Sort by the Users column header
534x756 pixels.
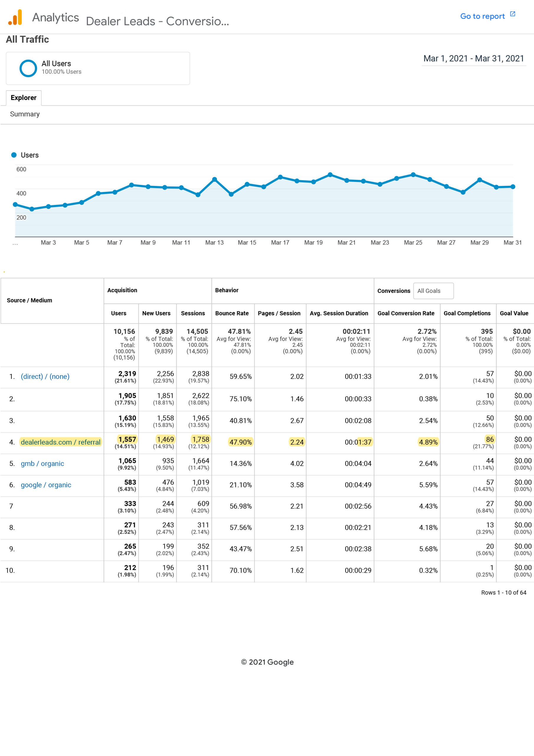point(119,313)
